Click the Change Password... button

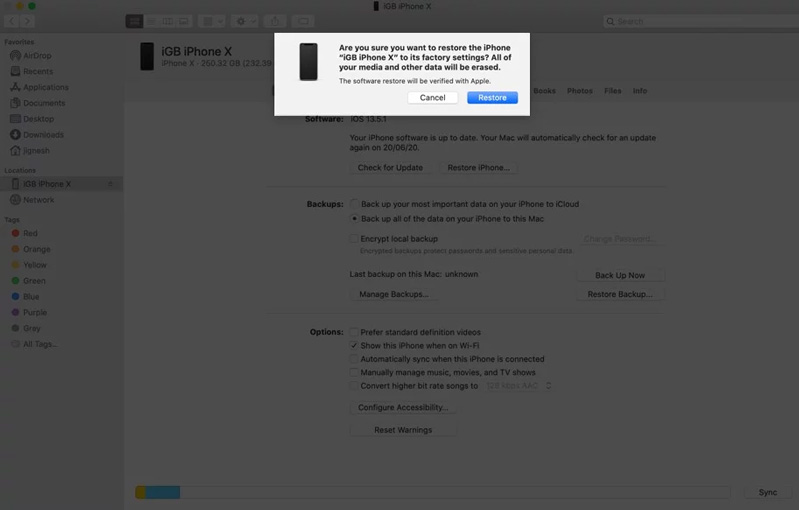[620, 238]
